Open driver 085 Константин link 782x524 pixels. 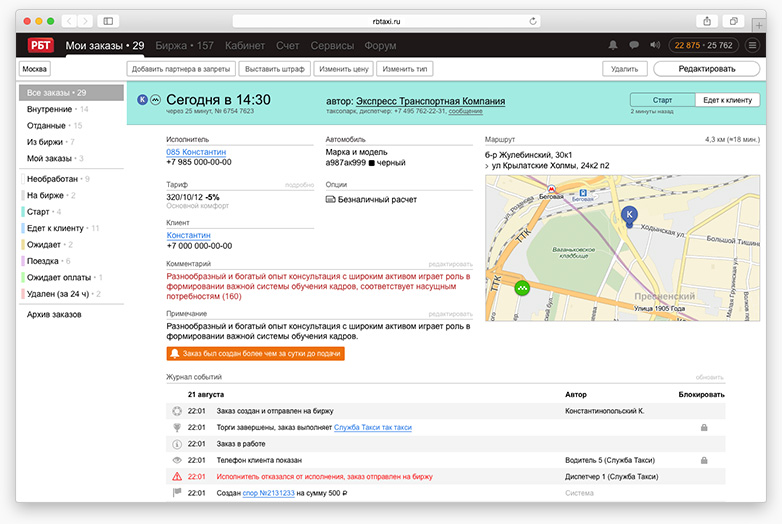[x=196, y=152]
